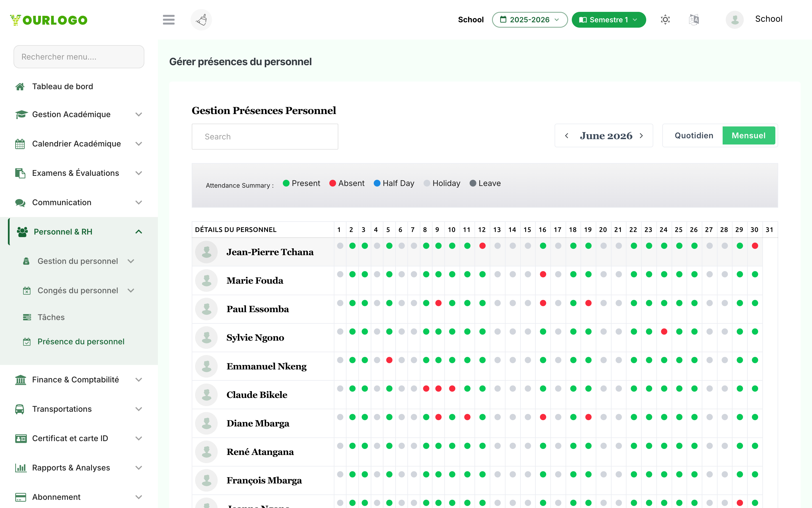812x508 pixels.
Task: Click the School username label
Action: (768, 19)
